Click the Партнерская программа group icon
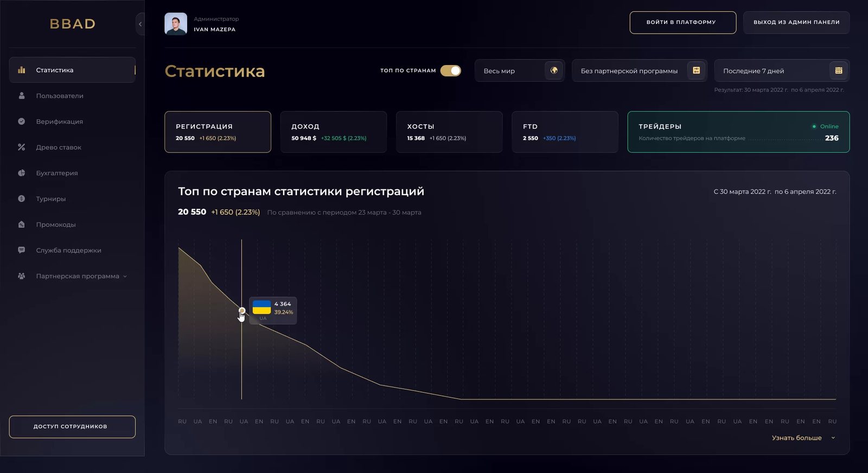Viewport: 868px width, 473px height. [x=22, y=276]
